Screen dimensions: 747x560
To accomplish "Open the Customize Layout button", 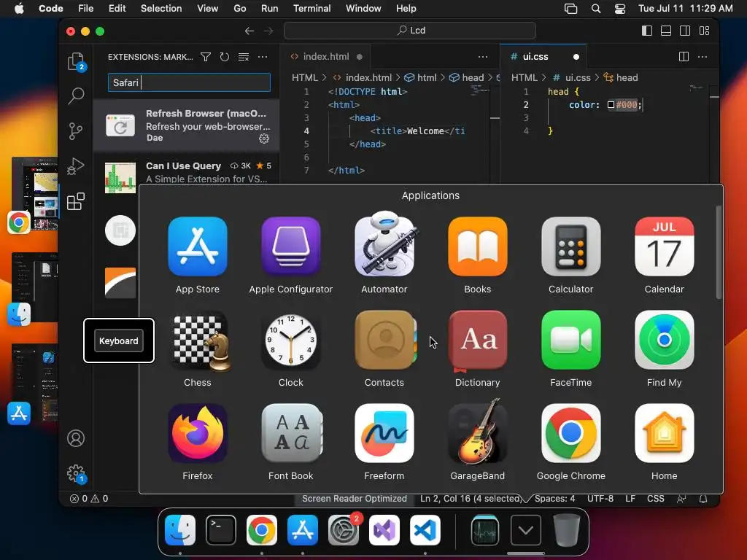I will tap(704, 31).
